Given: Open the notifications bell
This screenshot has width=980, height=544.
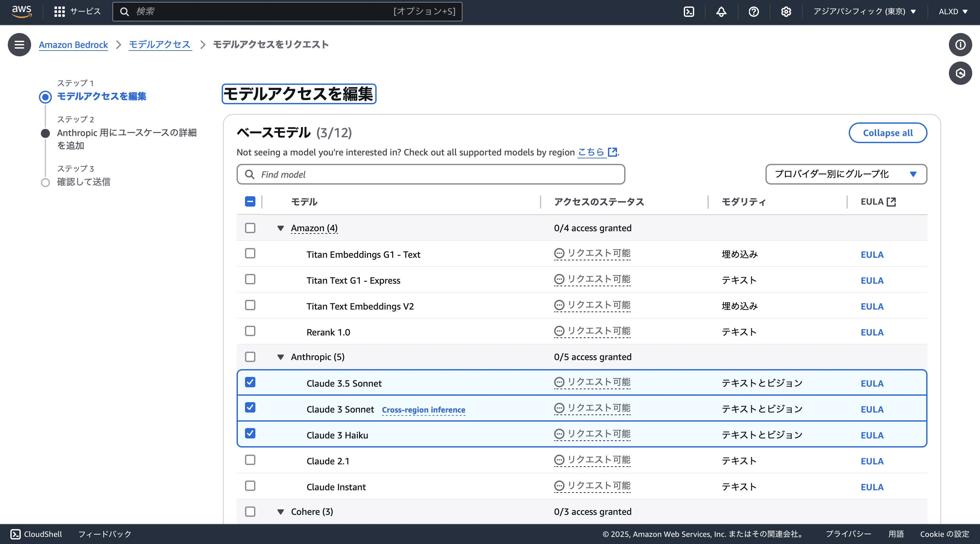Looking at the screenshot, I should pos(721,11).
